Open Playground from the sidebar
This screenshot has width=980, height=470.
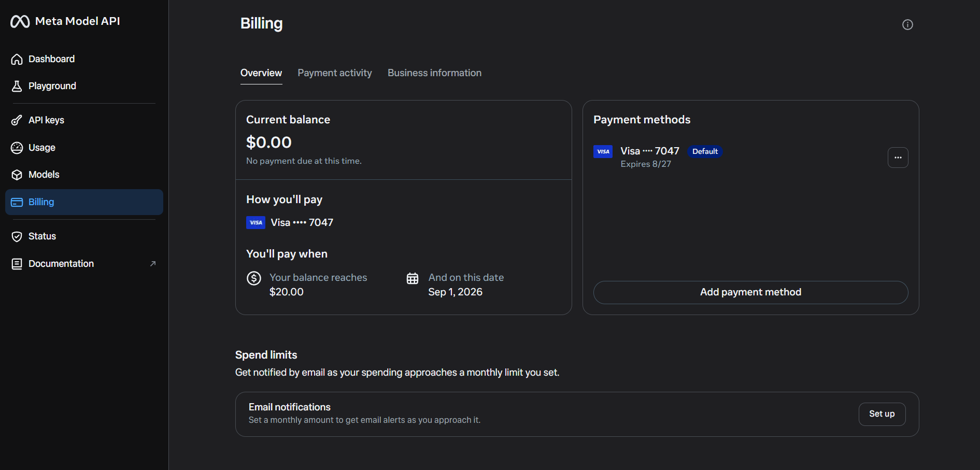[x=84, y=86]
